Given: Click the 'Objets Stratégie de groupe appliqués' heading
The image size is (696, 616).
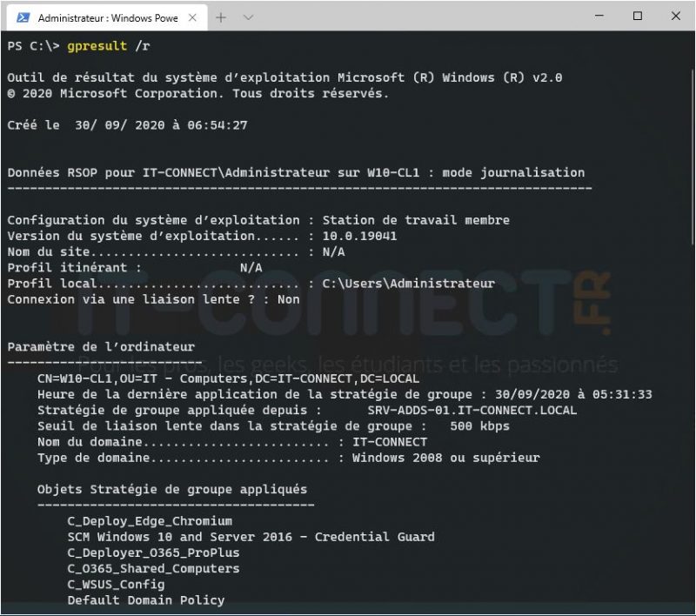Looking at the screenshot, I should pos(172,490).
